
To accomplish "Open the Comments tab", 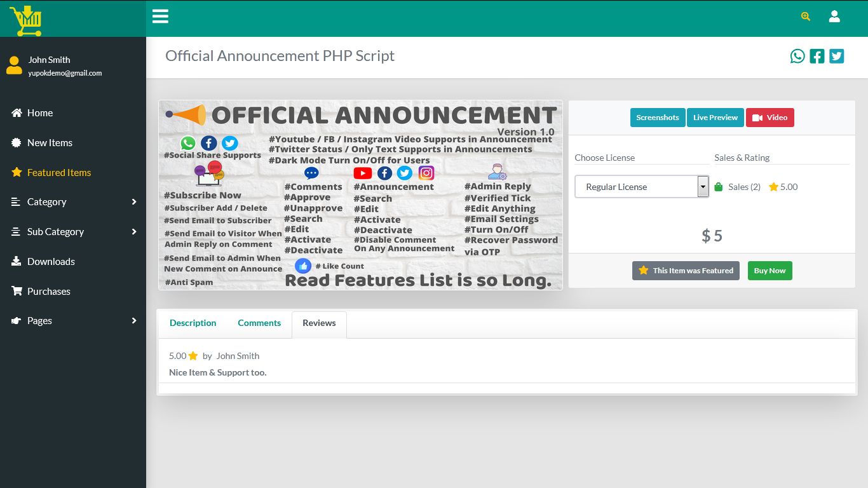I will coord(259,323).
